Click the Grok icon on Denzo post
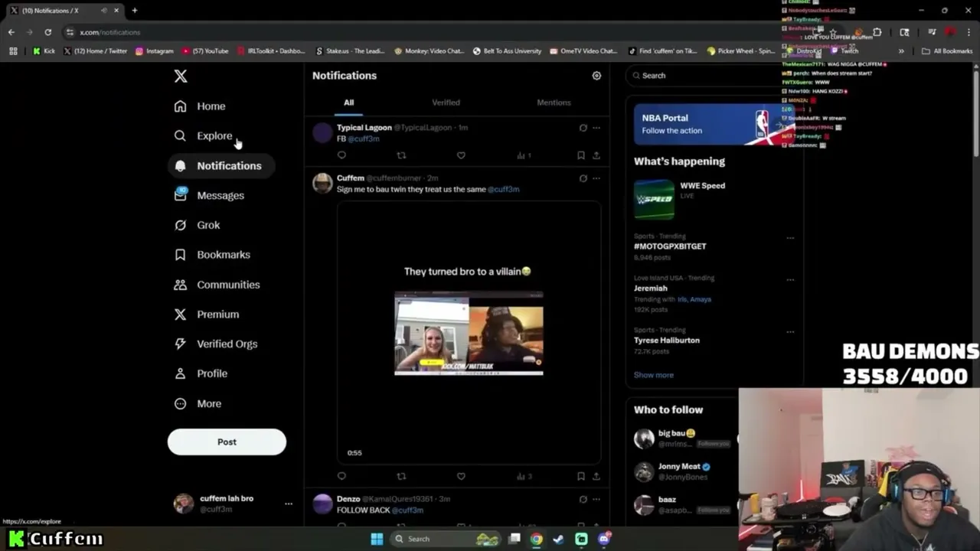 (583, 499)
